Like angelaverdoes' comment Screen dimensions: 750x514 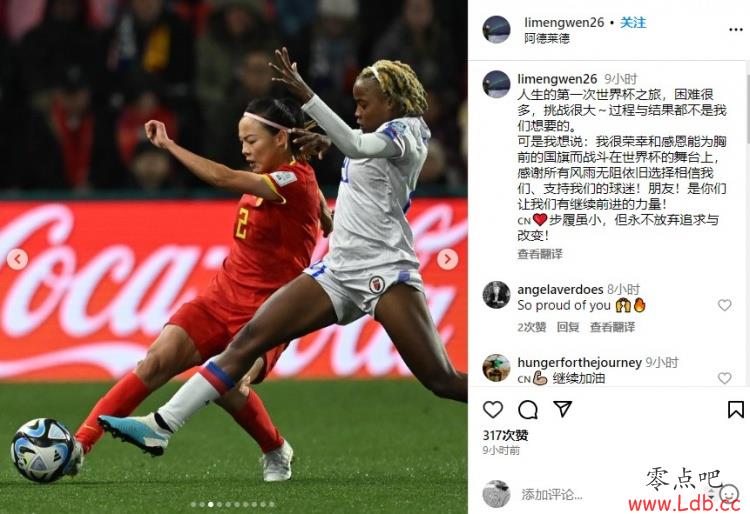724,305
